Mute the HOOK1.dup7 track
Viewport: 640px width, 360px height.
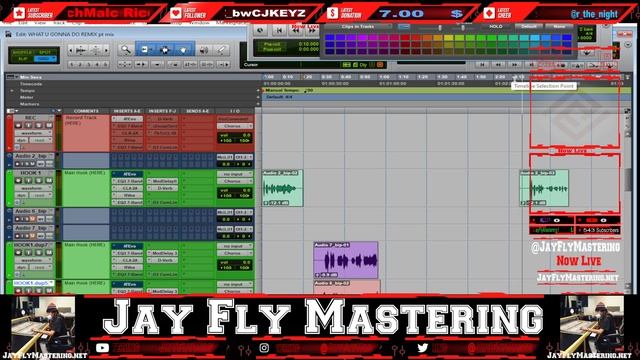pos(49,253)
